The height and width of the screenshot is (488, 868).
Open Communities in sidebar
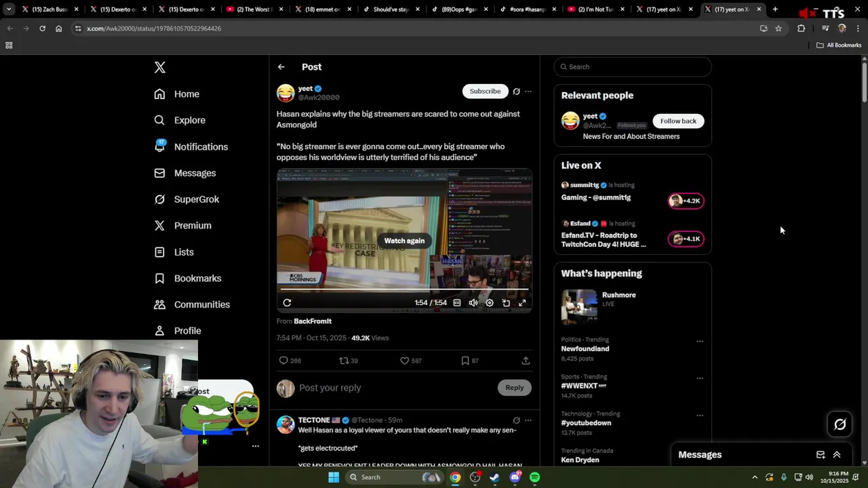(191, 304)
